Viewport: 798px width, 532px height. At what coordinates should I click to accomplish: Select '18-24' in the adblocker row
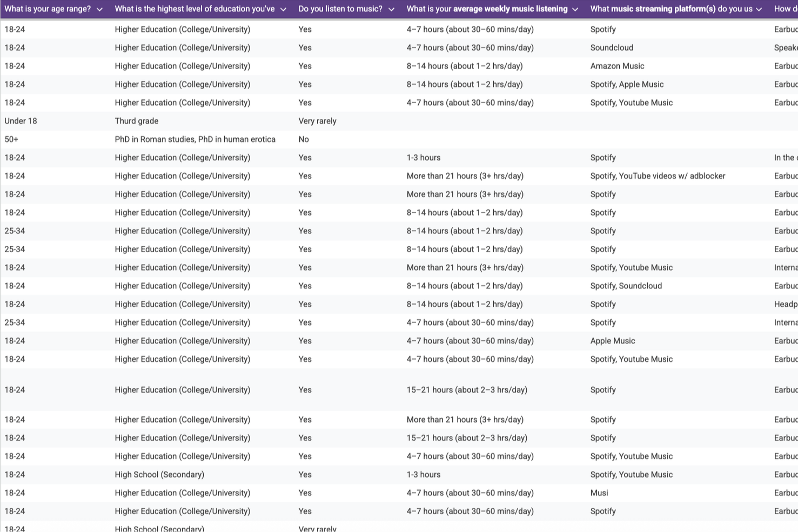click(x=15, y=176)
